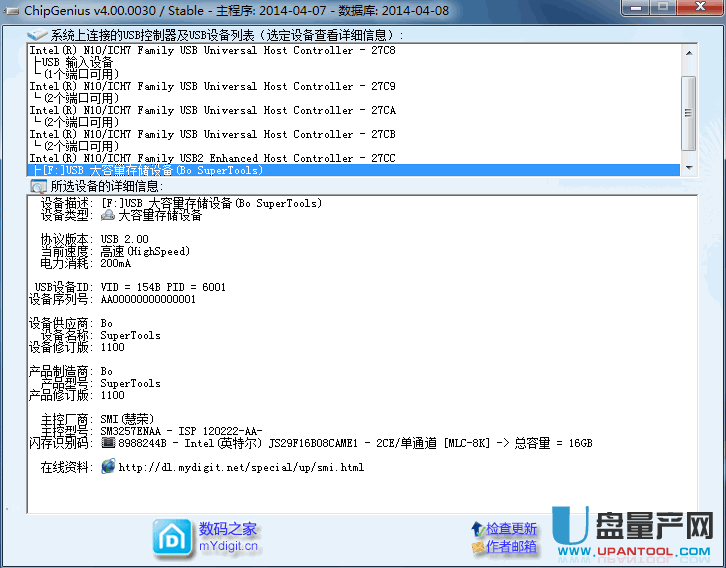
Task: Click the magnifier icon beside 所选设备的详细信息
Action: point(38,186)
